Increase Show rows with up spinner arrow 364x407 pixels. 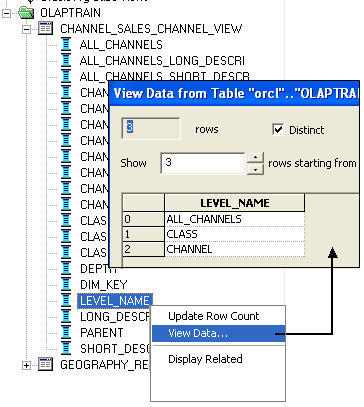tap(255, 157)
